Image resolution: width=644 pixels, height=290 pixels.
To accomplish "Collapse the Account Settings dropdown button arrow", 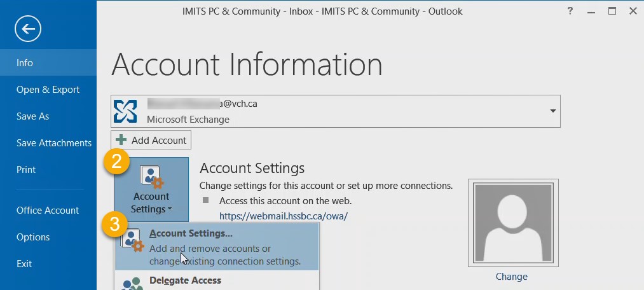I will click(x=170, y=209).
